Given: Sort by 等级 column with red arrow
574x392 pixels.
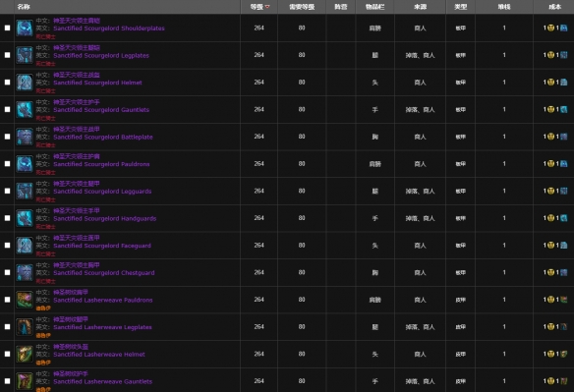Looking at the screenshot, I should [259, 7].
